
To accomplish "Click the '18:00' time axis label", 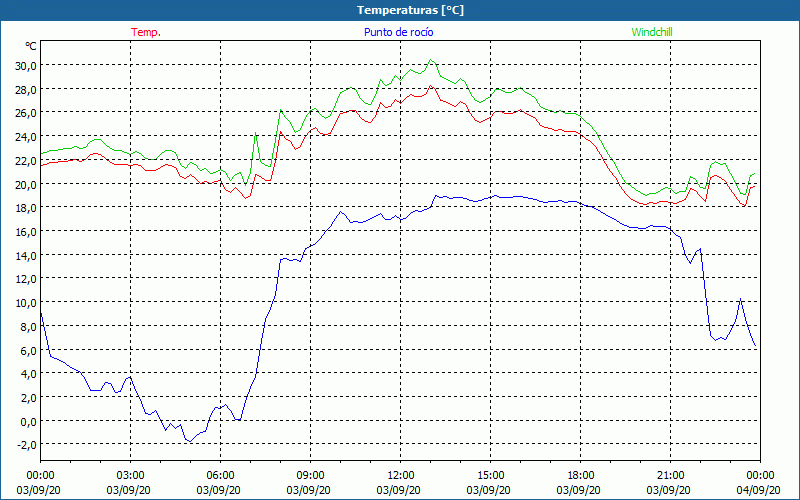I will coord(581,476).
